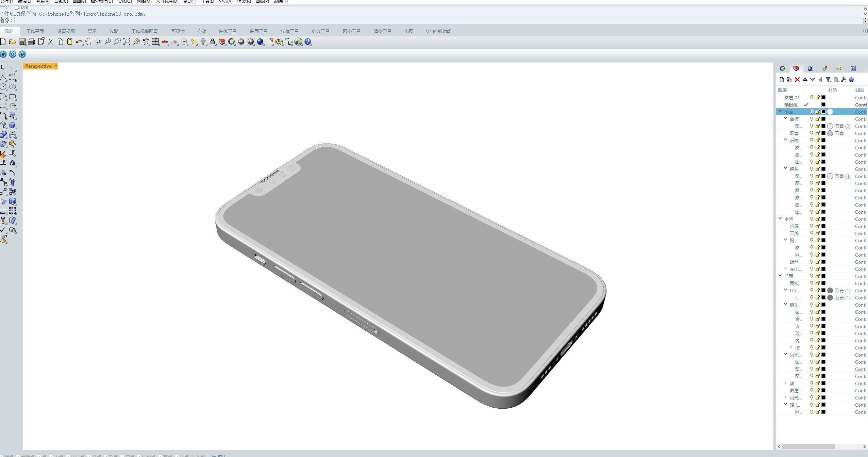868x457 pixels.
Task: Select the blue Box solid tool
Action: 13,125
